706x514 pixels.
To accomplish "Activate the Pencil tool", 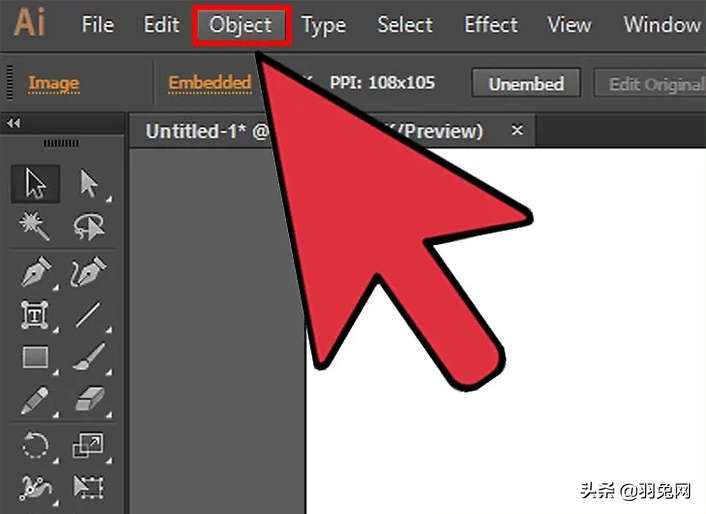I will point(35,400).
